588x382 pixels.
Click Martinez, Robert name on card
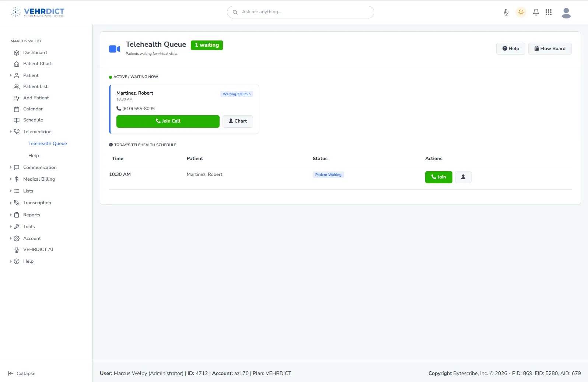pos(135,93)
